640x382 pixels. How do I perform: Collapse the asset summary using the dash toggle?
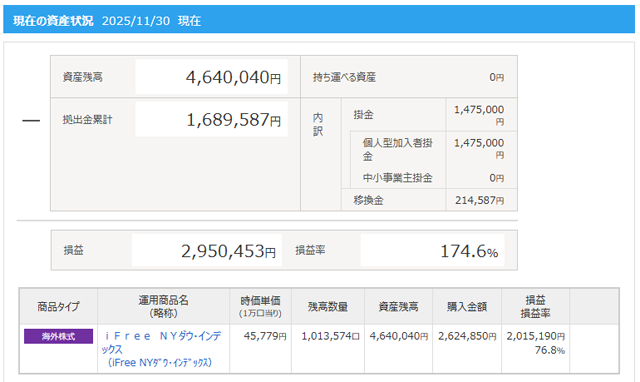[31, 120]
